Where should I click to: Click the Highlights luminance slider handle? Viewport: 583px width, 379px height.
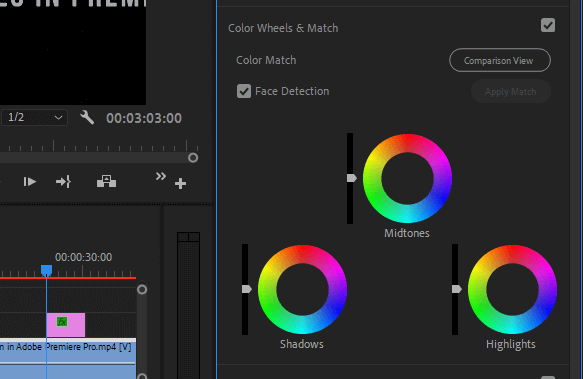click(x=457, y=289)
